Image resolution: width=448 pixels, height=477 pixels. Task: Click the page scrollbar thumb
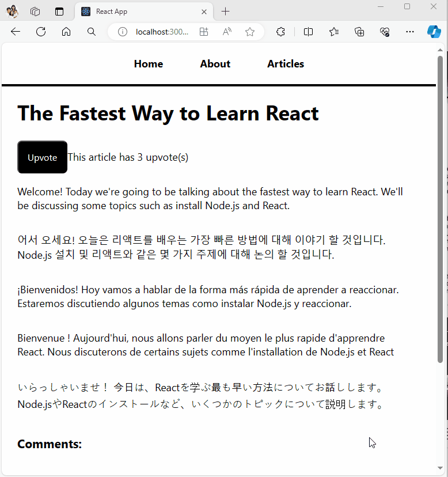coord(440,209)
